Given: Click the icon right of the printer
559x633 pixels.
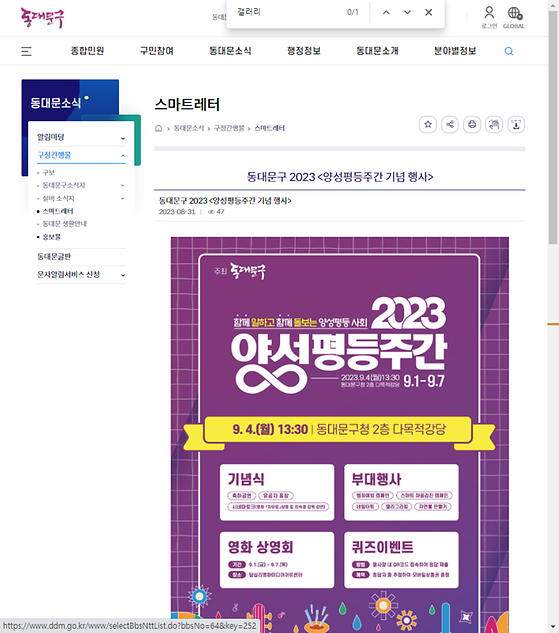Looking at the screenshot, I should (x=494, y=124).
